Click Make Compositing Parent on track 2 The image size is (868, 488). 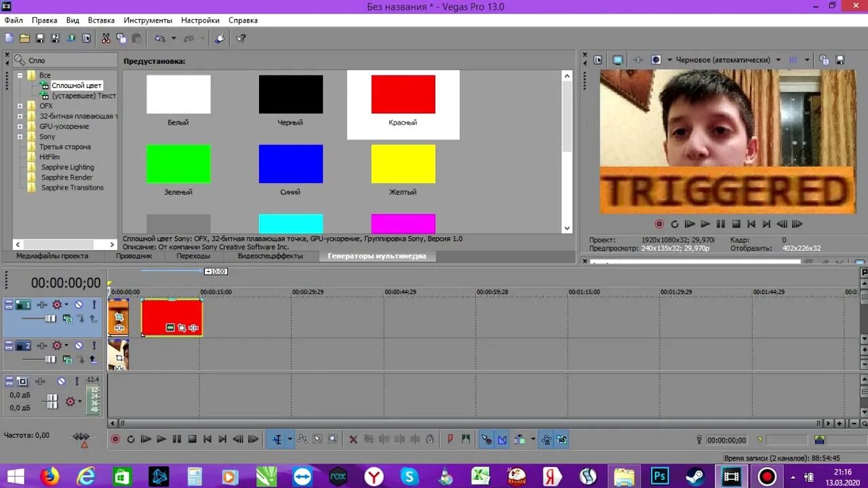[x=93, y=359]
